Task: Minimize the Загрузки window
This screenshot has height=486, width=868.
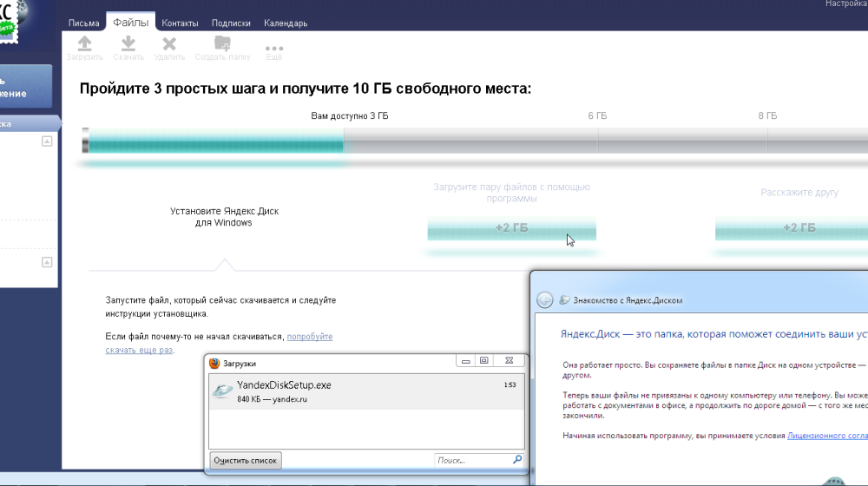Action: coord(465,361)
